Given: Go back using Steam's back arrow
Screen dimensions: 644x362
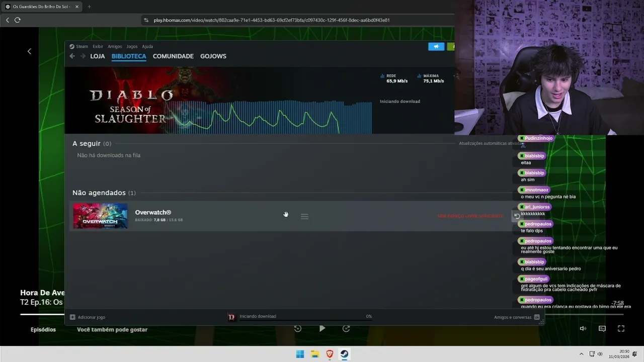Looking at the screenshot, I should 72,56.
